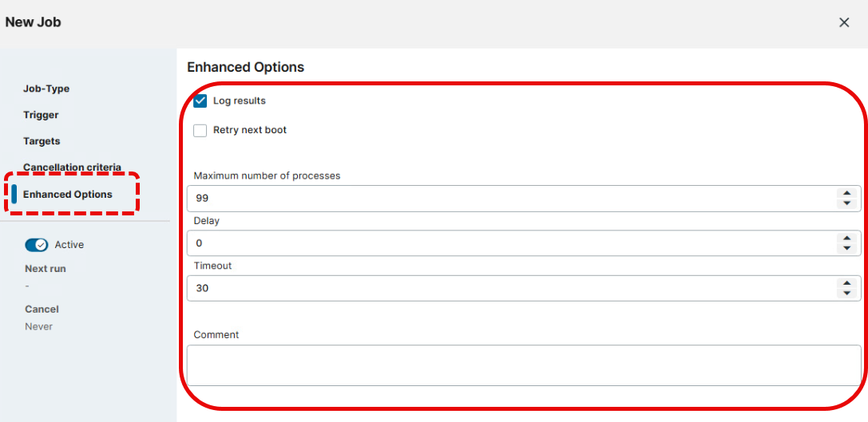This screenshot has height=422, width=868.
Task: Uncheck the Log results checkbox
Action: pos(200,101)
